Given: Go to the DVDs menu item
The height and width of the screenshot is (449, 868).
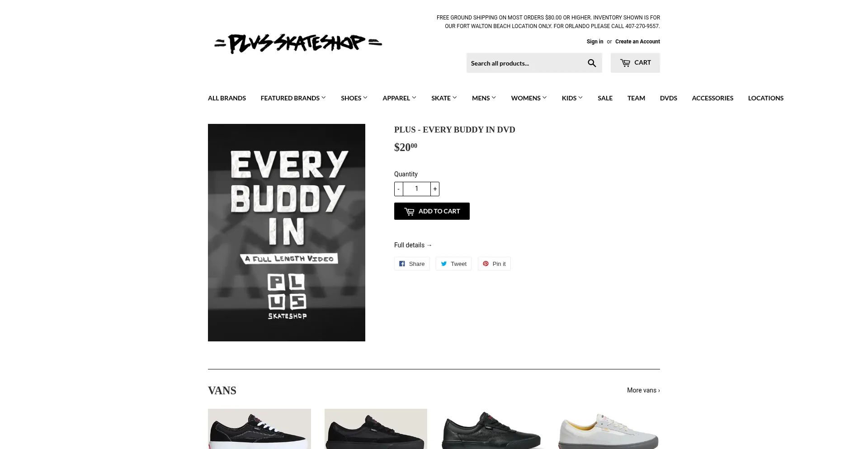Looking at the screenshot, I should [x=668, y=98].
